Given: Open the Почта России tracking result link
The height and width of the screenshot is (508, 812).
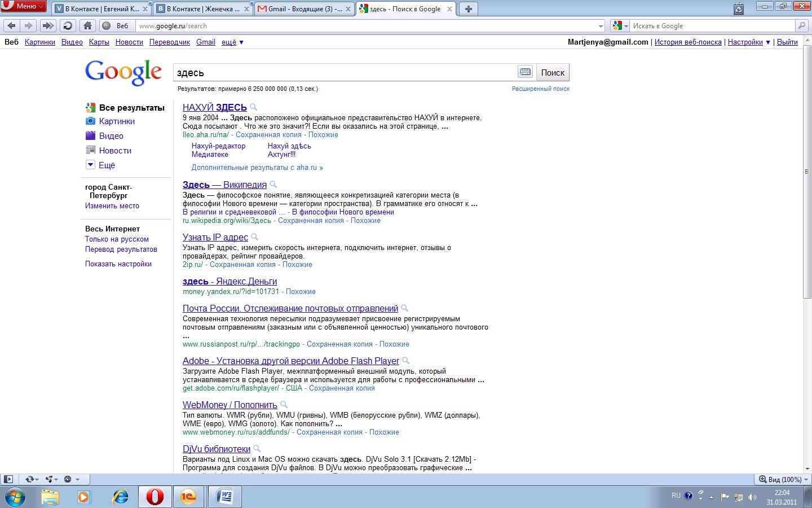Looking at the screenshot, I should pos(290,308).
